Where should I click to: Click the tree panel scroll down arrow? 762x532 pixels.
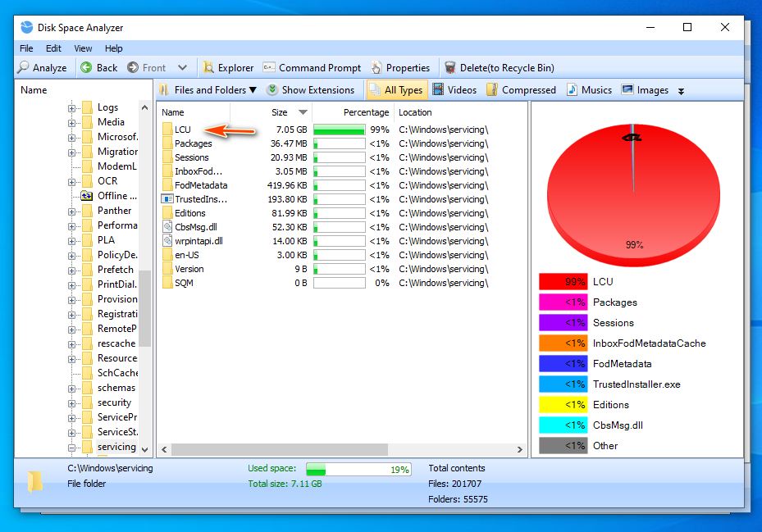(145, 449)
